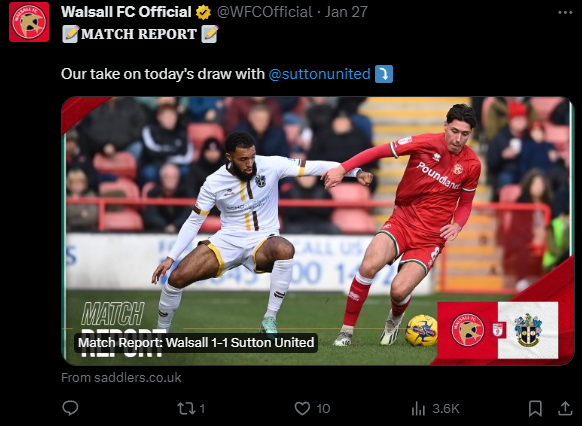Open the three-dot more options menu
The image size is (582, 426).
[565, 13]
